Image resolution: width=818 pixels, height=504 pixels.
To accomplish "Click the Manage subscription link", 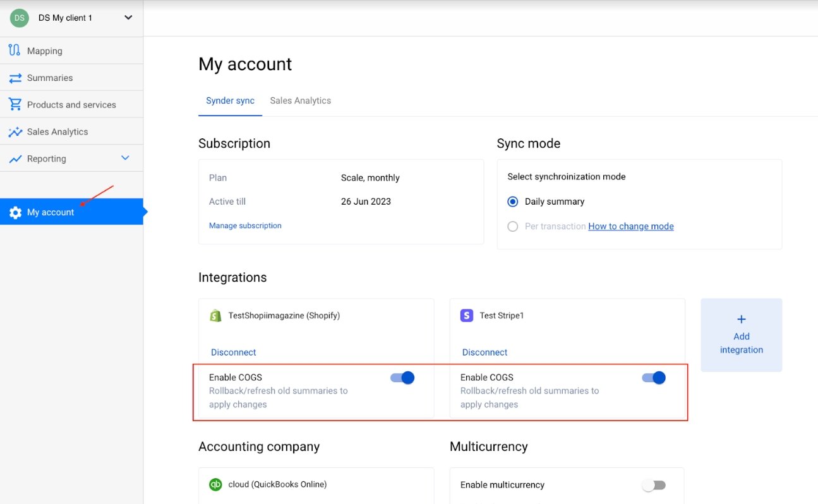I will pyautogui.click(x=245, y=225).
